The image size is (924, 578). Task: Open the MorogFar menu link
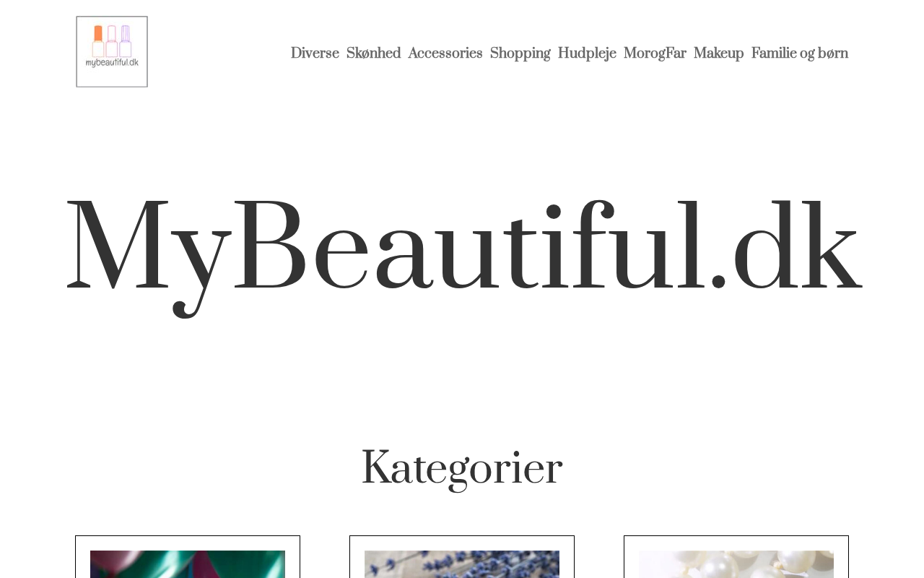pyautogui.click(x=655, y=53)
